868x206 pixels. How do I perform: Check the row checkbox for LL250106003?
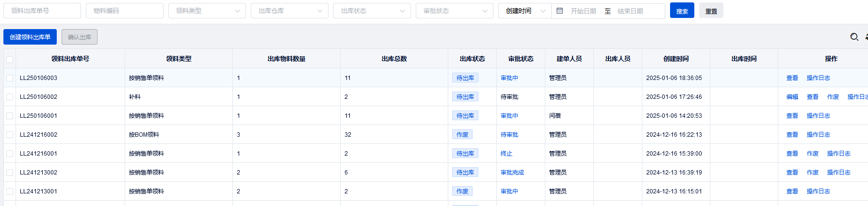(x=10, y=78)
